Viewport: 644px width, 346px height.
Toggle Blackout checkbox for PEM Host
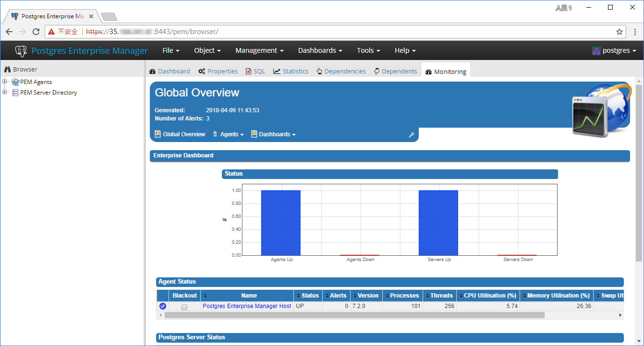184,307
